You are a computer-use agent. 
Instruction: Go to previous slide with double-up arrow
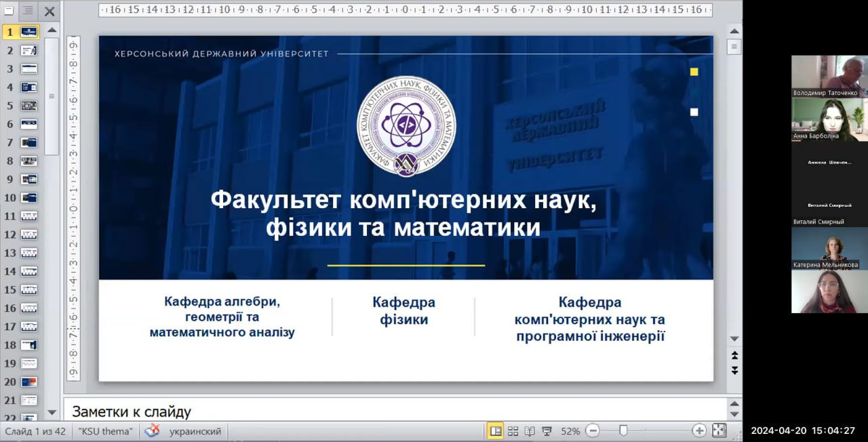coord(734,355)
